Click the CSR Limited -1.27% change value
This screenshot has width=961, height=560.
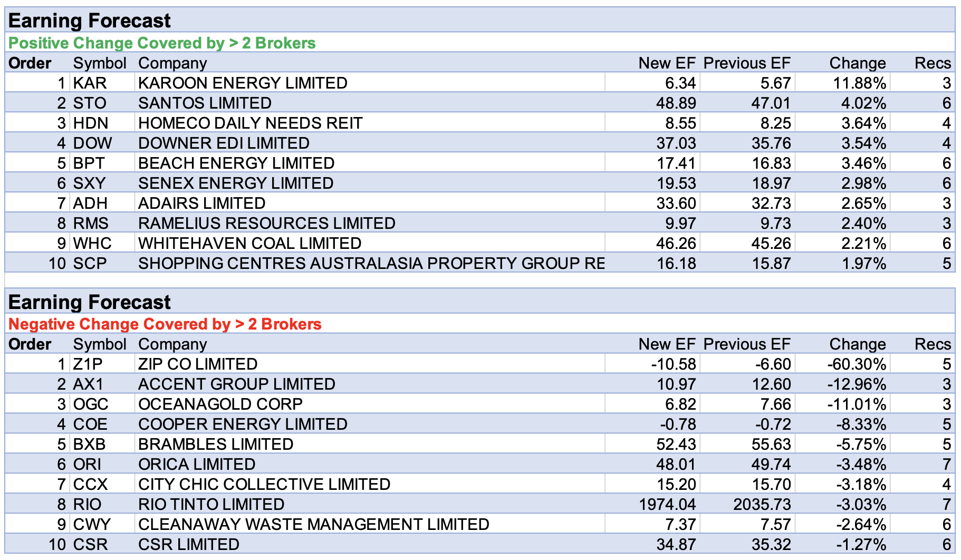861,544
